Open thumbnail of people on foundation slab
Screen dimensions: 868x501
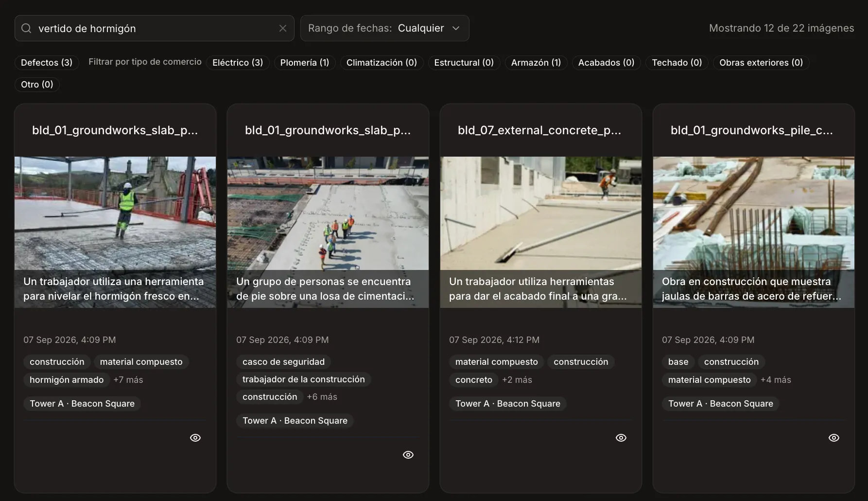pos(328,232)
